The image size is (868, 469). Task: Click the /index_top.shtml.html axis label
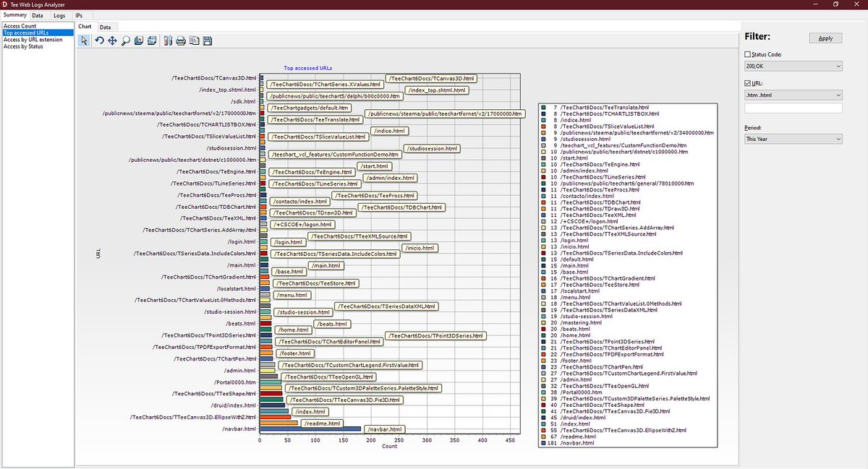tap(228, 90)
